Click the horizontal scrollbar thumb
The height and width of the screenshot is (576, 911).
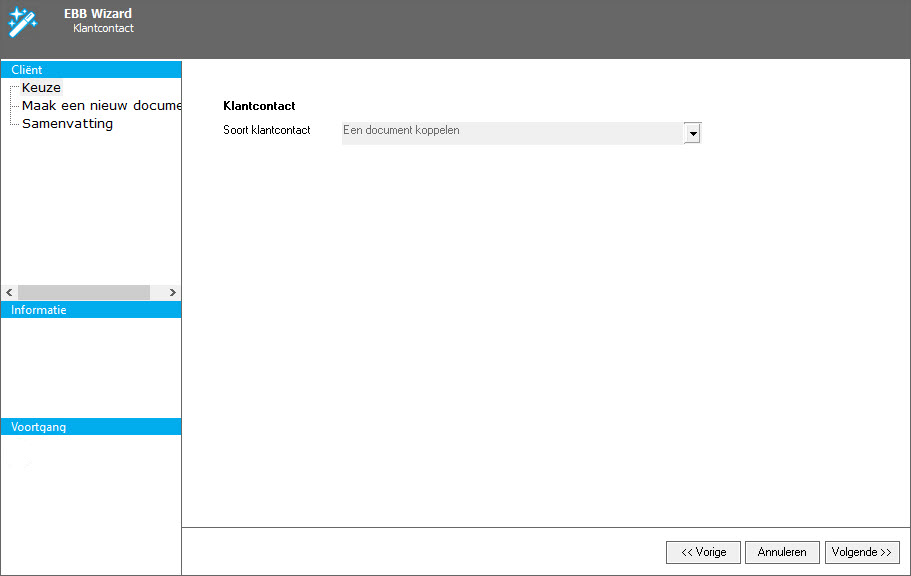click(x=83, y=293)
